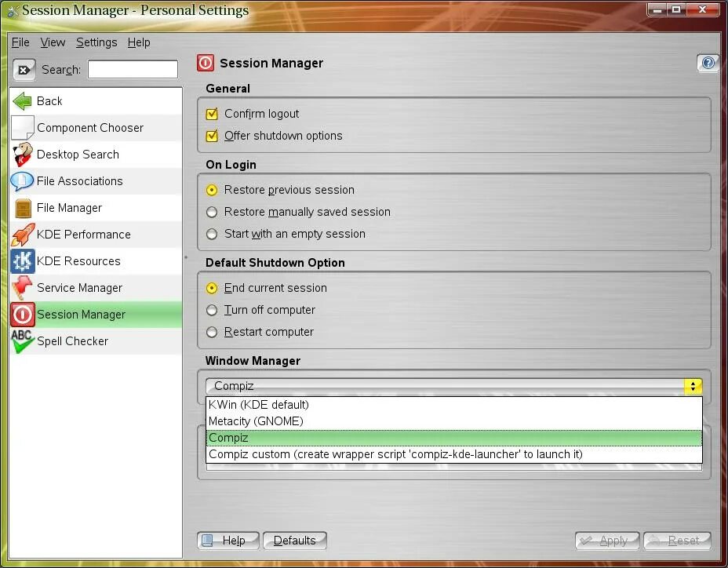Select Restore manually saved session
The height and width of the screenshot is (568, 728).
[211, 212]
